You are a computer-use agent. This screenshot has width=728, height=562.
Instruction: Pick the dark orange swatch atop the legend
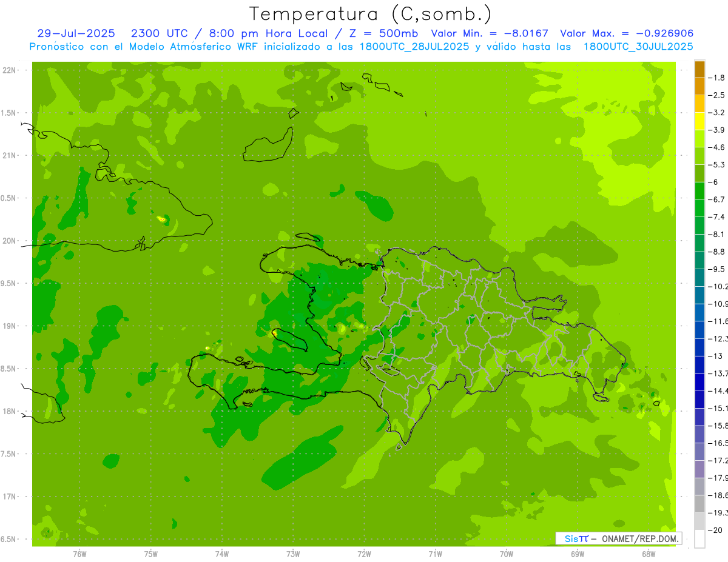(x=699, y=69)
